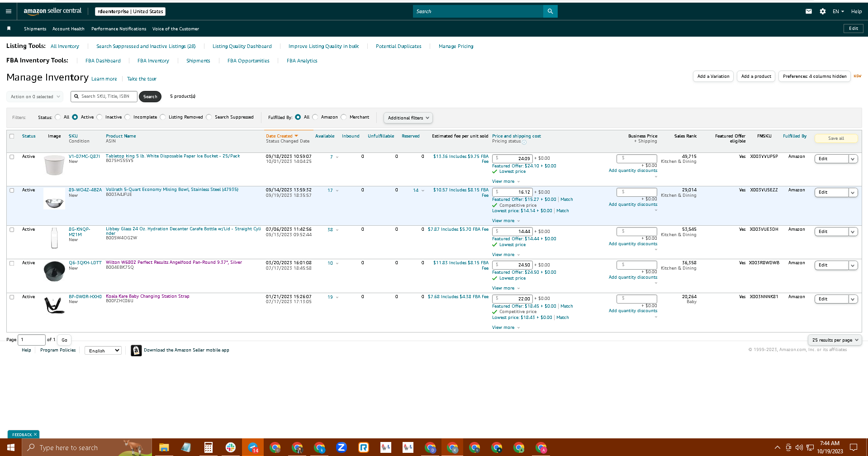
Task: Click Match next to Featured Offer $15.27
Action: (567, 199)
